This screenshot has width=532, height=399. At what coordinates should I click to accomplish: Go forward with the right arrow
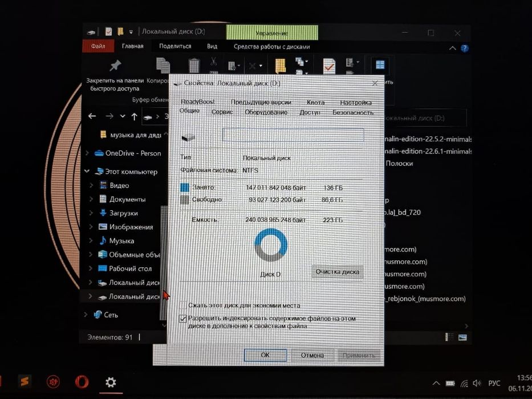pos(109,116)
